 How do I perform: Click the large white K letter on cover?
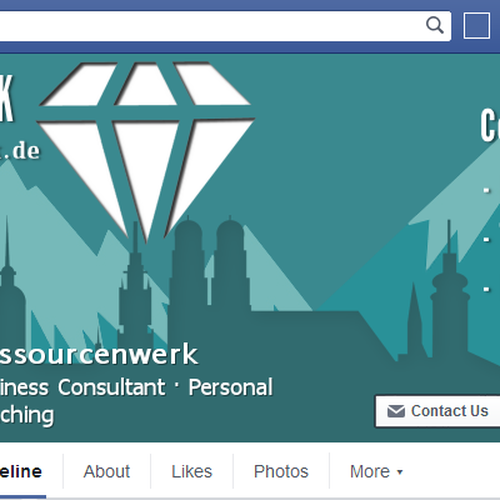pyautogui.click(x=6, y=98)
